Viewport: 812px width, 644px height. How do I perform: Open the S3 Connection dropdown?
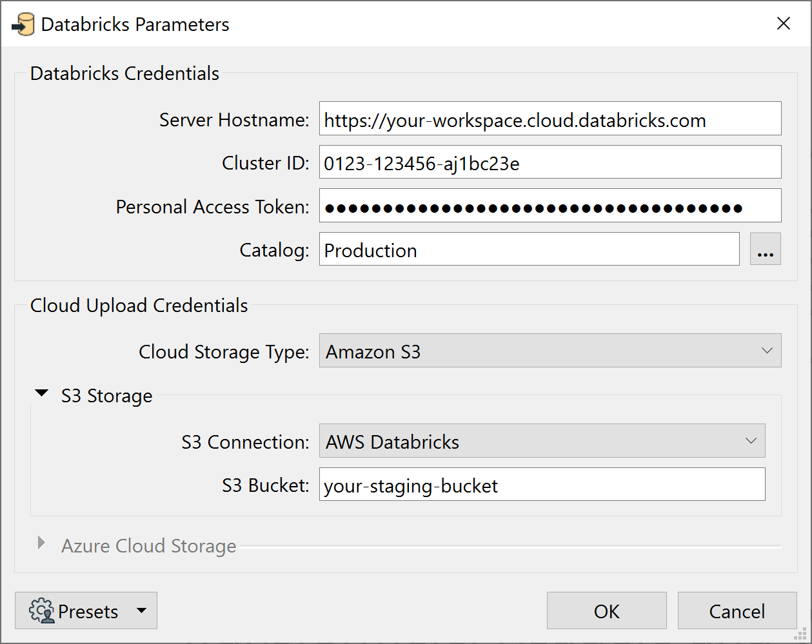[751, 441]
